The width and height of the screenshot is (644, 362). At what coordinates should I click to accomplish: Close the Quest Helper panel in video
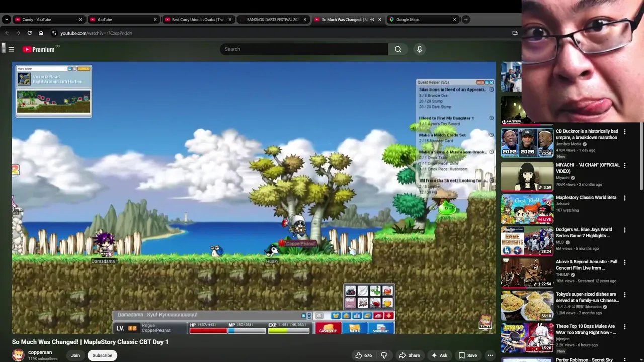click(491, 82)
